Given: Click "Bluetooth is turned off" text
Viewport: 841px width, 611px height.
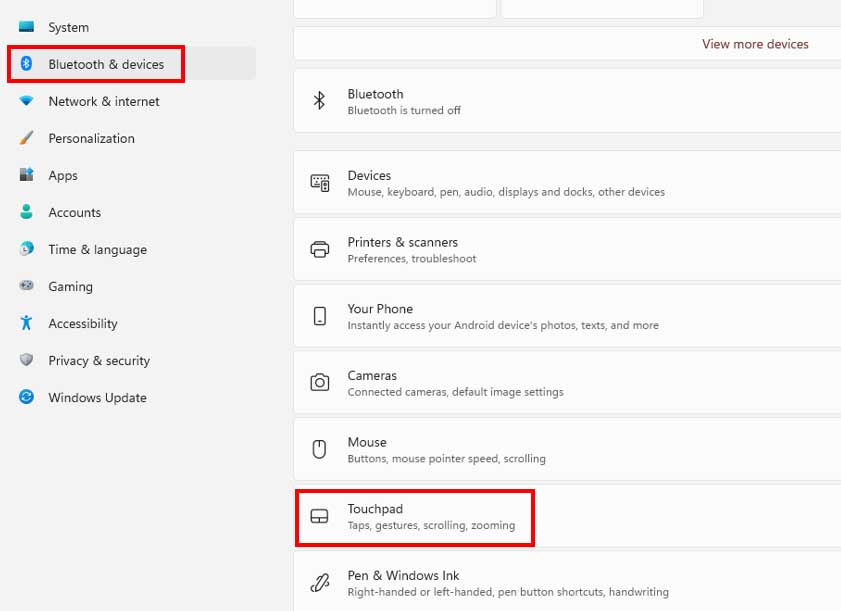Looking at the screenshot, I should click(x=404, y=111).
